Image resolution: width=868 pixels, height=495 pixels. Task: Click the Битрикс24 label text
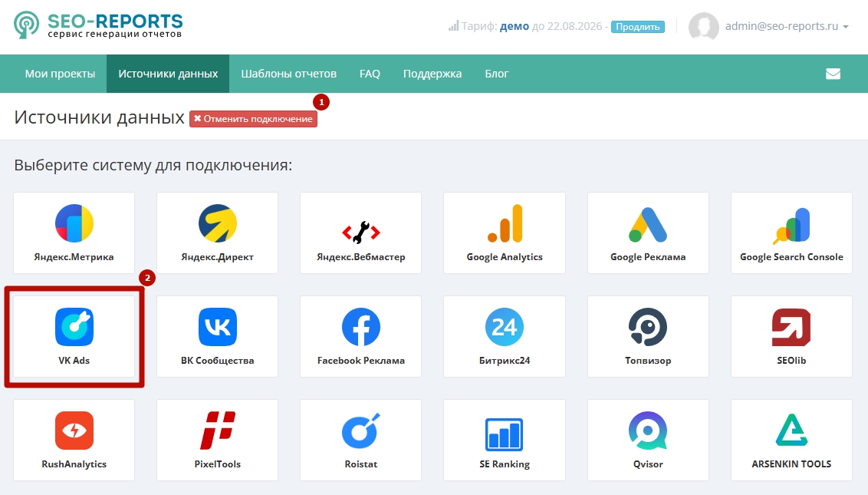click(x=505, y=360)
